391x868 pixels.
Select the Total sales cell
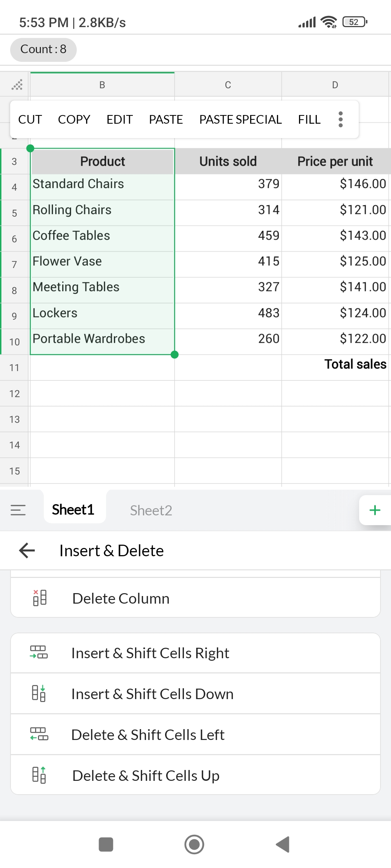point(335,364)
